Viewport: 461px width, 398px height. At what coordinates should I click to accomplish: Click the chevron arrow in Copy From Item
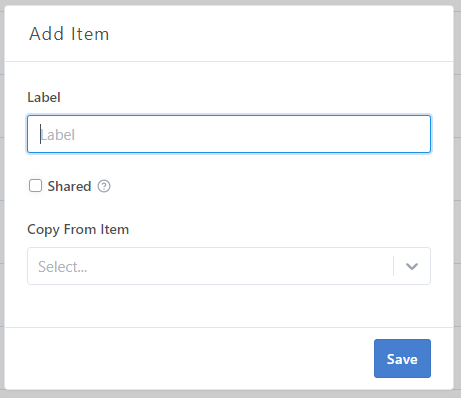click(x=412, y=266)
